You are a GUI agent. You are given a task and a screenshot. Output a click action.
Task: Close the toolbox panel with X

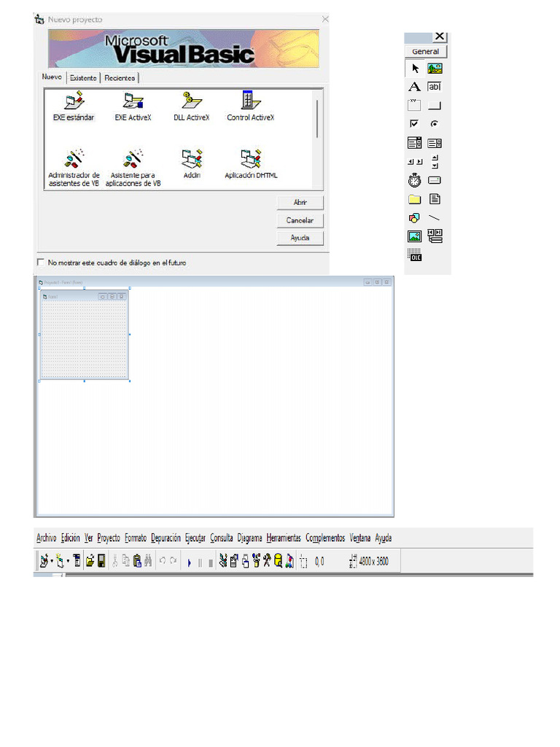tap(440, 36)
